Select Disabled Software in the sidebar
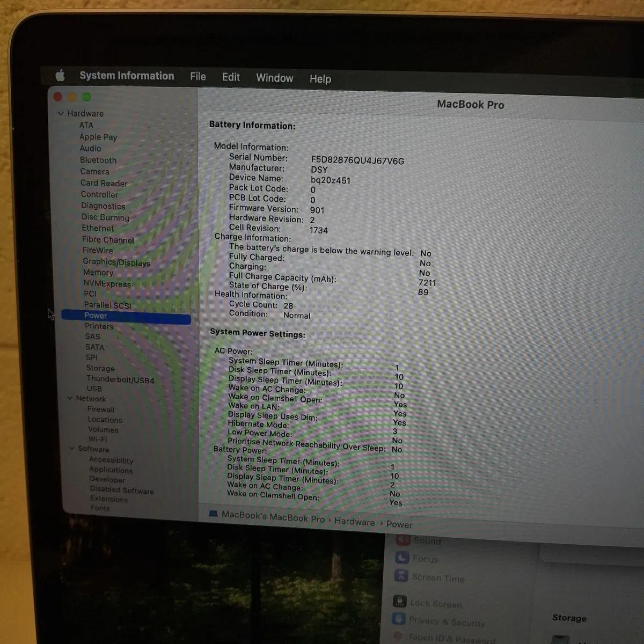644x644 pixels. [122, 489]
